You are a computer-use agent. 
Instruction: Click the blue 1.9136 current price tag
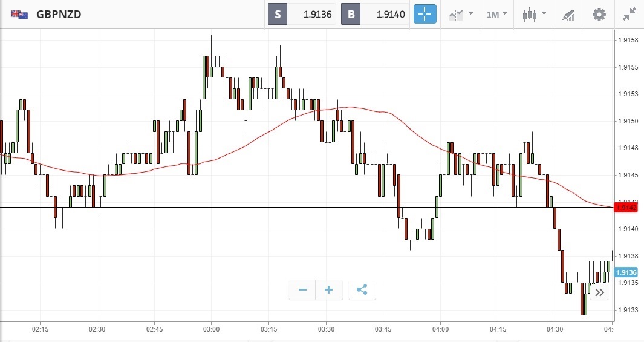[626, 272]
